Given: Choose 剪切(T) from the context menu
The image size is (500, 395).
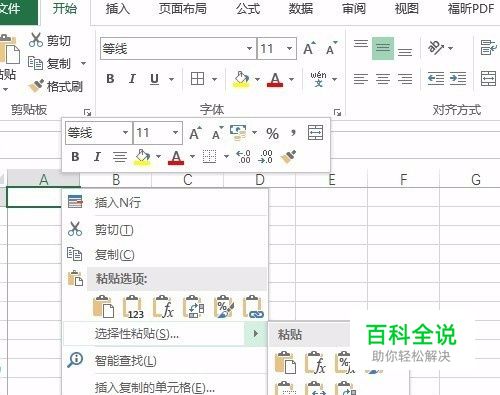Looking at the screenshot, I should click(165, 230).
